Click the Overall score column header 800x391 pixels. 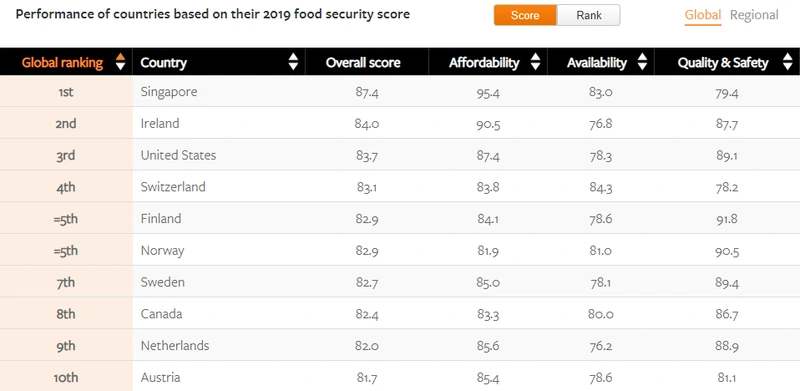click(363, 63)
